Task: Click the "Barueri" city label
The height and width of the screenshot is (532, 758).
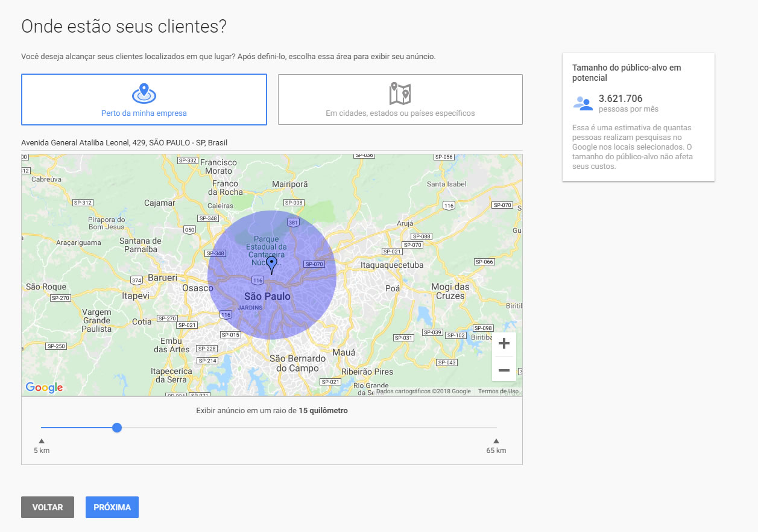Action: click(x=162, y=277)
